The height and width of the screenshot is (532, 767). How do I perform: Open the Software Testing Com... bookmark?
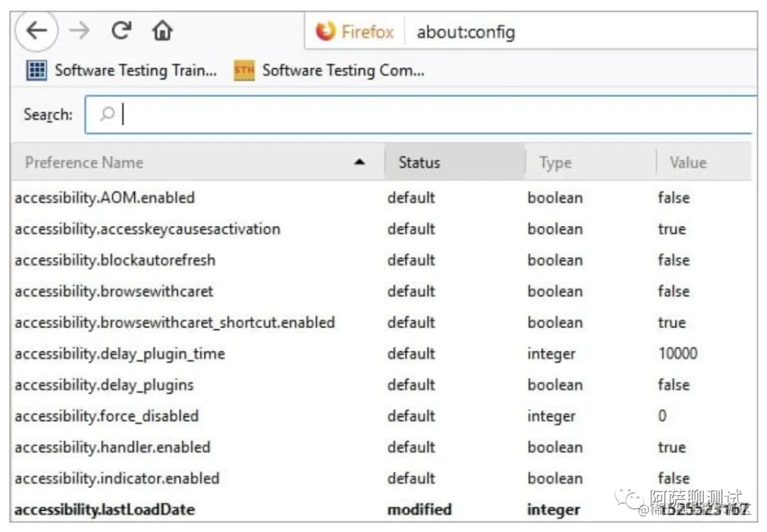pos(330,70)
